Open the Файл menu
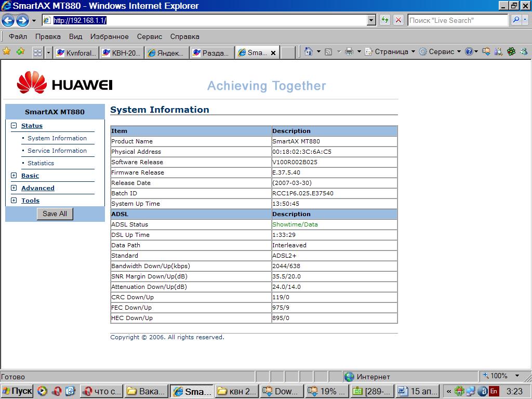Viewport: 532px width, 399px height. [x=18, y=37]
